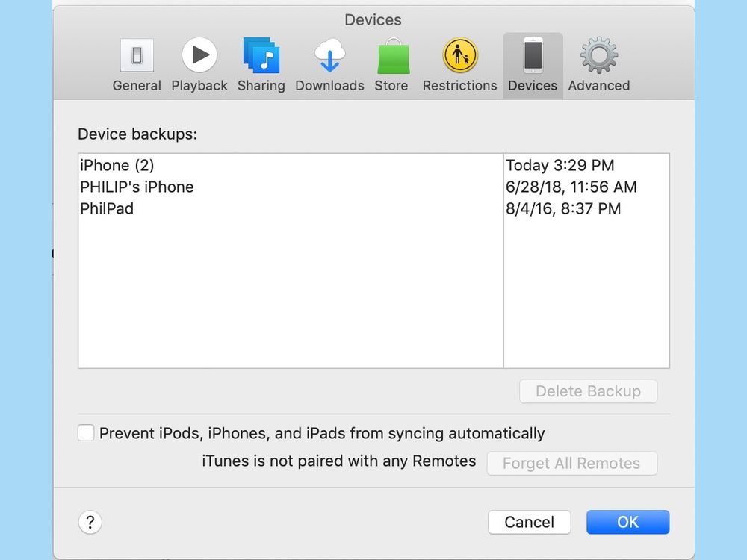Confirm changes with OK
The height and width of the screenshot is (560, 747).
pos(627,522)
